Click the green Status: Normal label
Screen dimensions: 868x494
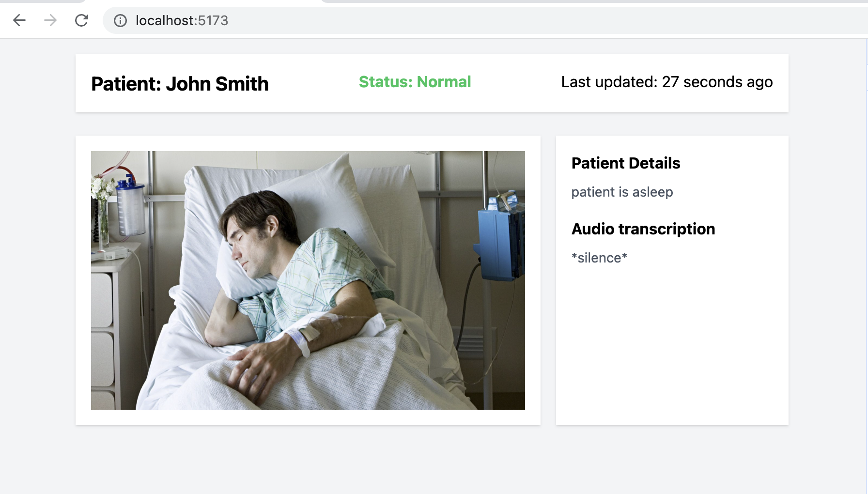click(x=415, y=82)
